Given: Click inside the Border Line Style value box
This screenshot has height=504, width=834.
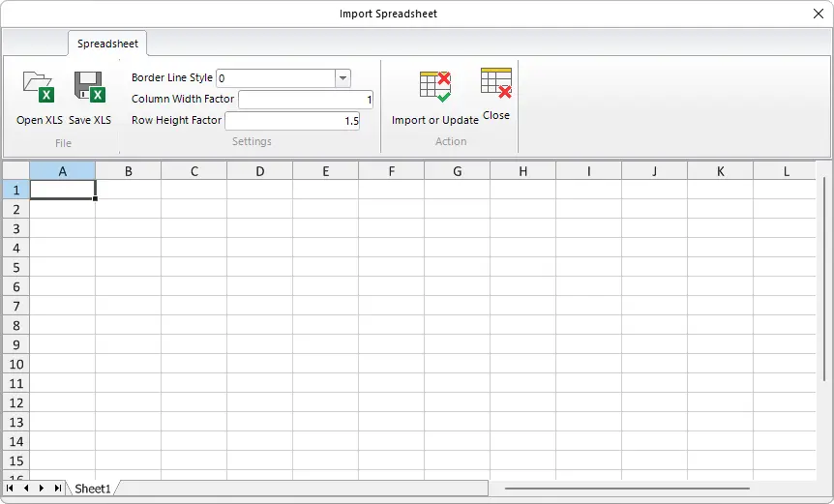Looking at the screenshot, I should coord(276,78).
